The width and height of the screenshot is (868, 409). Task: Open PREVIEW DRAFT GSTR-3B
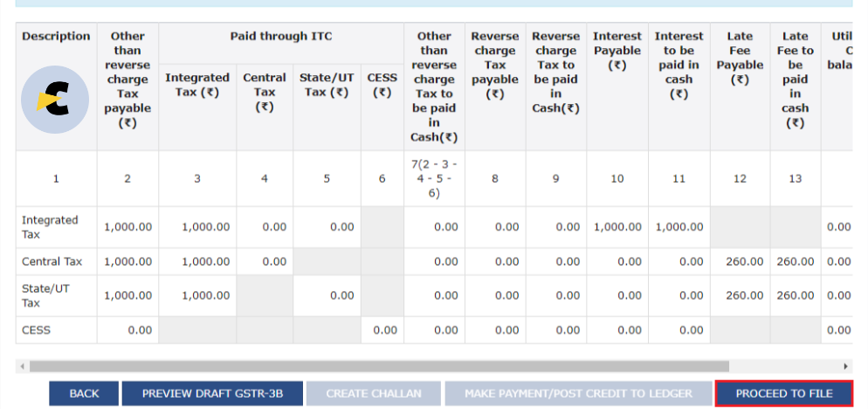point(212,393)
